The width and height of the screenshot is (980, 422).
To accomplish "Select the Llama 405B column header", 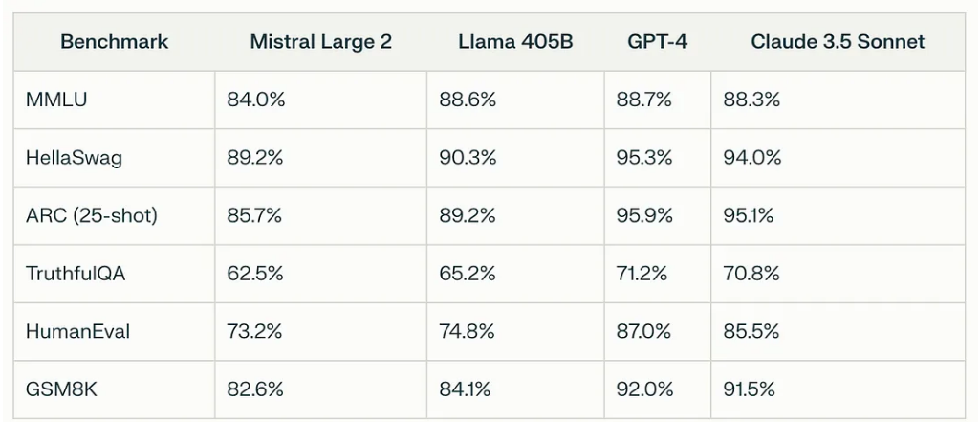I will (514, 42).
